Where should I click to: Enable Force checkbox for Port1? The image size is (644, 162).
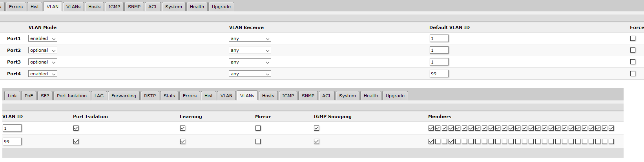click(633, 38)
